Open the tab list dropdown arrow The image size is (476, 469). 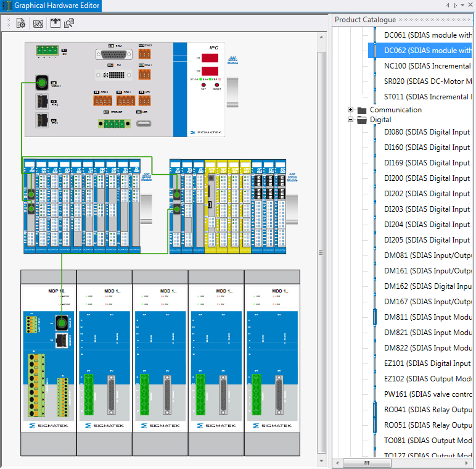pyautogui.click(x=462, y=5)
